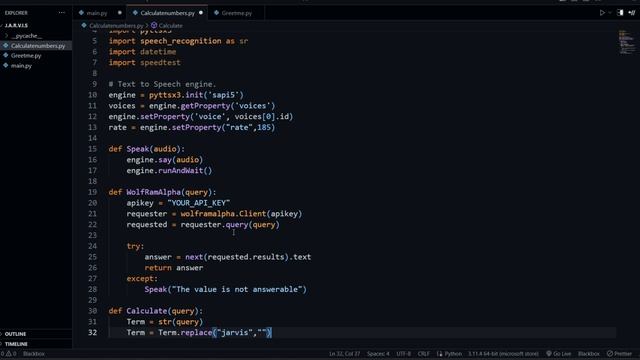Click the "# Text to Speech engine." comment
Image resolution: width=640 pixels, height=360 pixels.
(x=162, y=84)
